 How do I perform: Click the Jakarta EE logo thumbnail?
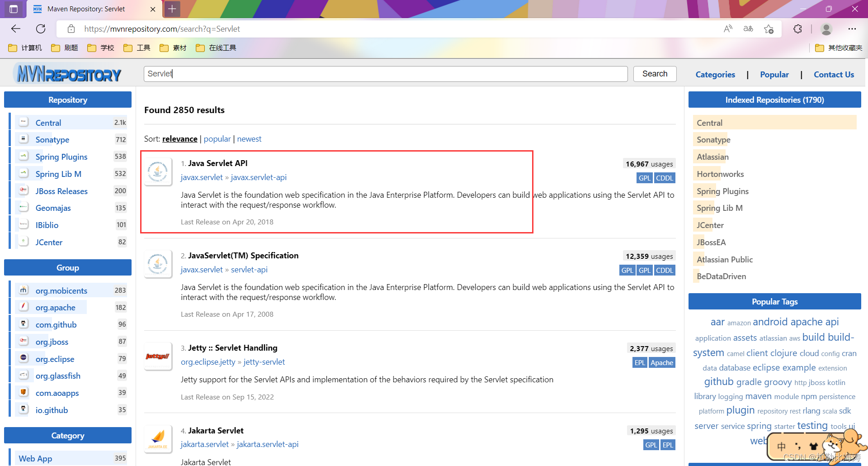point(158,439)
